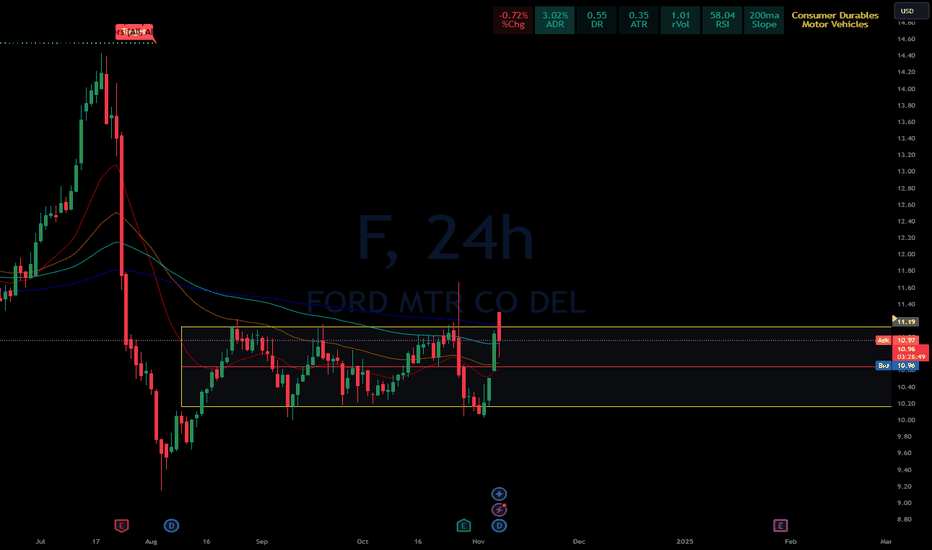Click the 9.60 price scale label
Viewport: 932px width, 550px height.
tap(906, 453)
